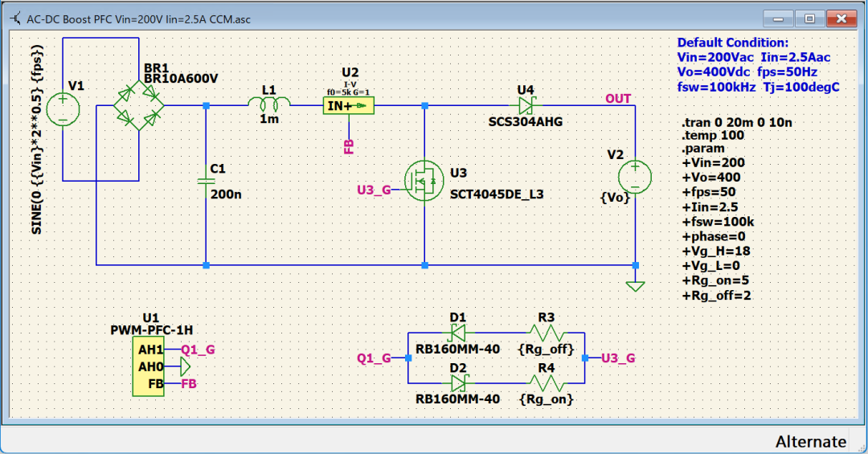Select the U3_G label right of R3

coord(618,358)
